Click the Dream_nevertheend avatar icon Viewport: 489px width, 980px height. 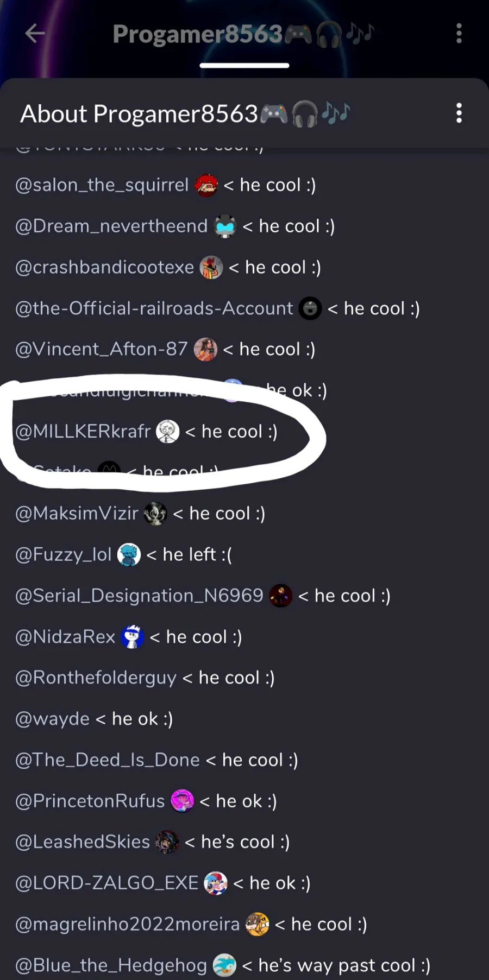pyautogui.click(x=225, y=226)
